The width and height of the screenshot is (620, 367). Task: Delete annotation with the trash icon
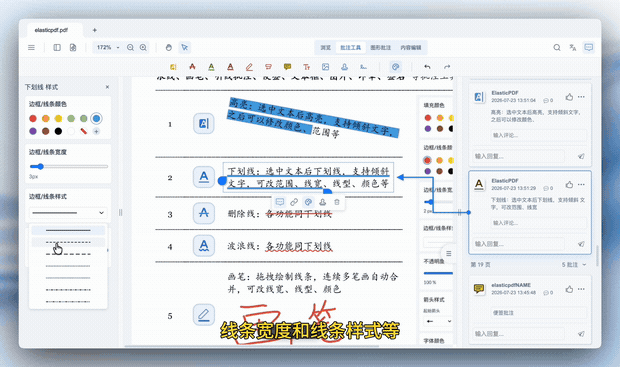point(337,202)
